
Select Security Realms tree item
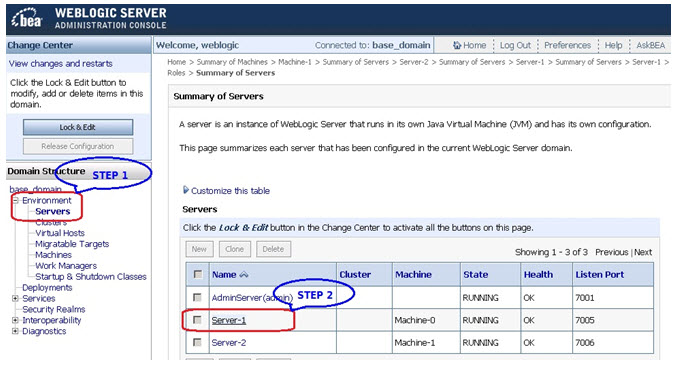tap(54, 310)
